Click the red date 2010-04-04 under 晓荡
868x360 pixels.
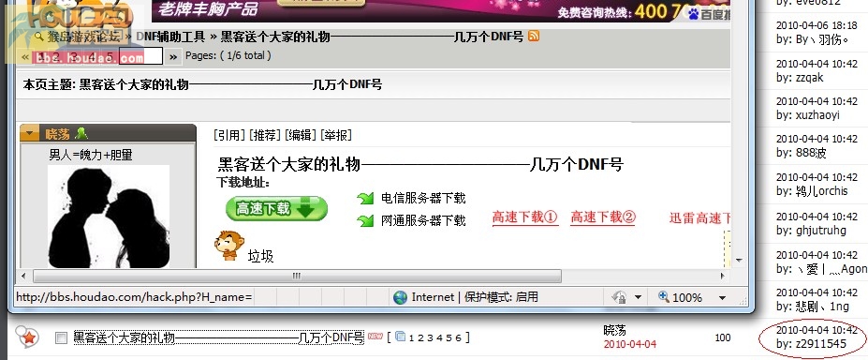coord(630,344)
